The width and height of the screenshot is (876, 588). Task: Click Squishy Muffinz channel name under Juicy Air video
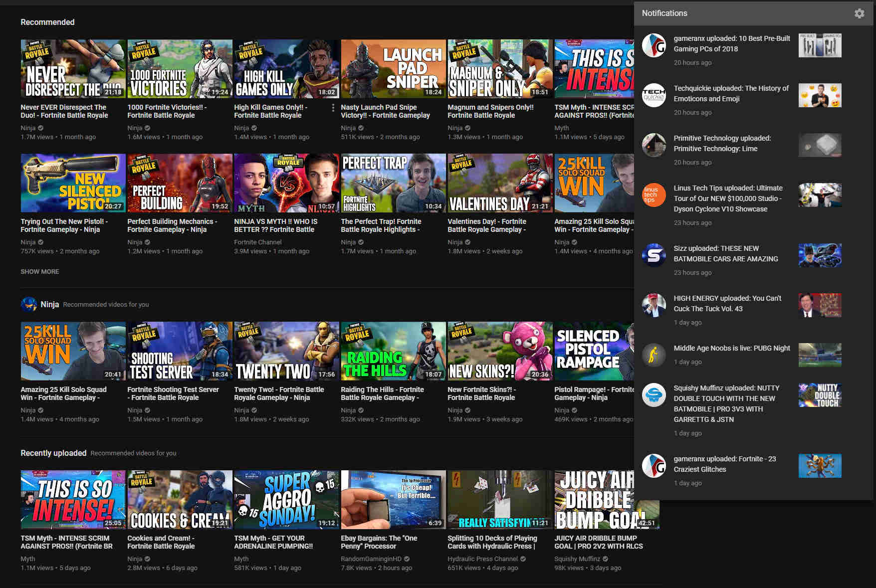[577, 559]
